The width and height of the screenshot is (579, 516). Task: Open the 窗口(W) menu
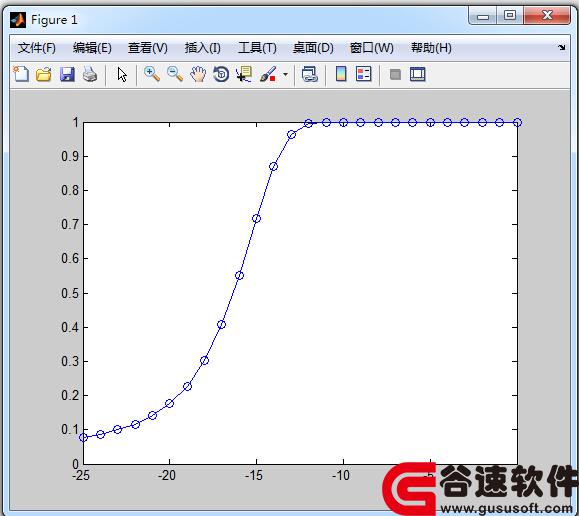[371, 48]
